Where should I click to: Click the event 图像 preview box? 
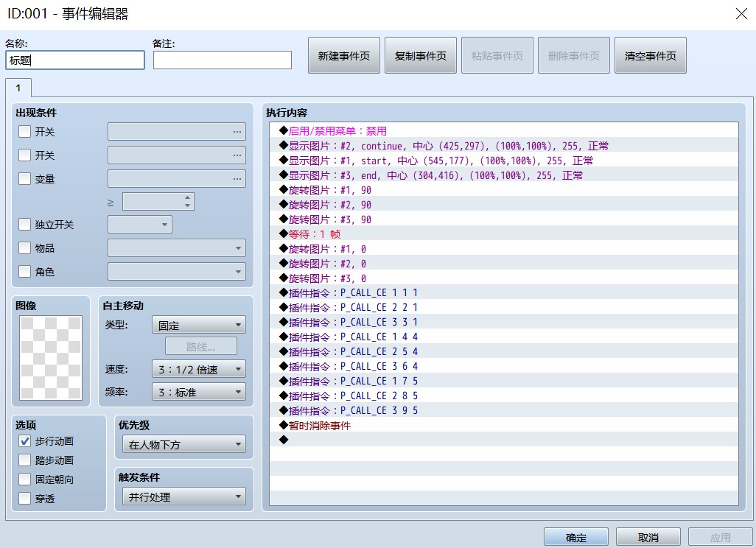click(51, 358)
